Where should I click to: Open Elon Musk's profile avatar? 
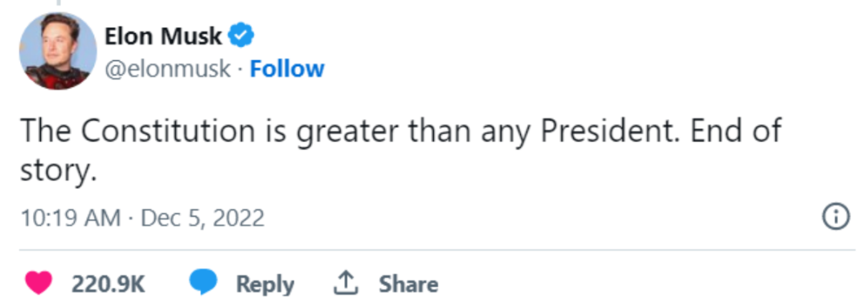click(x=58, y=51)
